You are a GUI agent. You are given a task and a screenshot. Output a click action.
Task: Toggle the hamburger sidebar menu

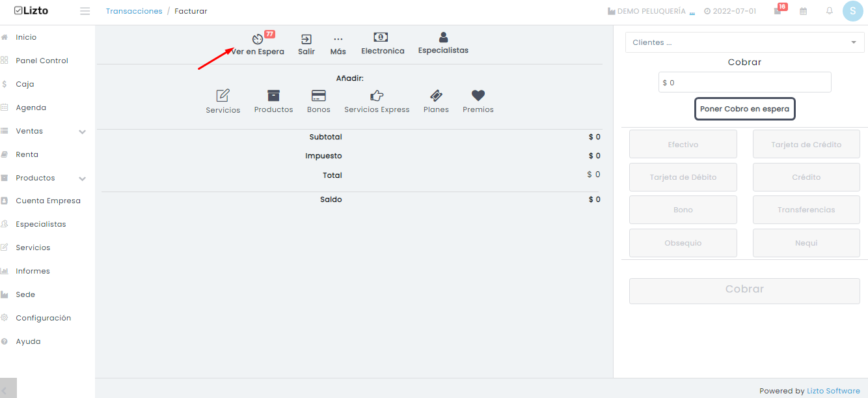pos(85,11)
